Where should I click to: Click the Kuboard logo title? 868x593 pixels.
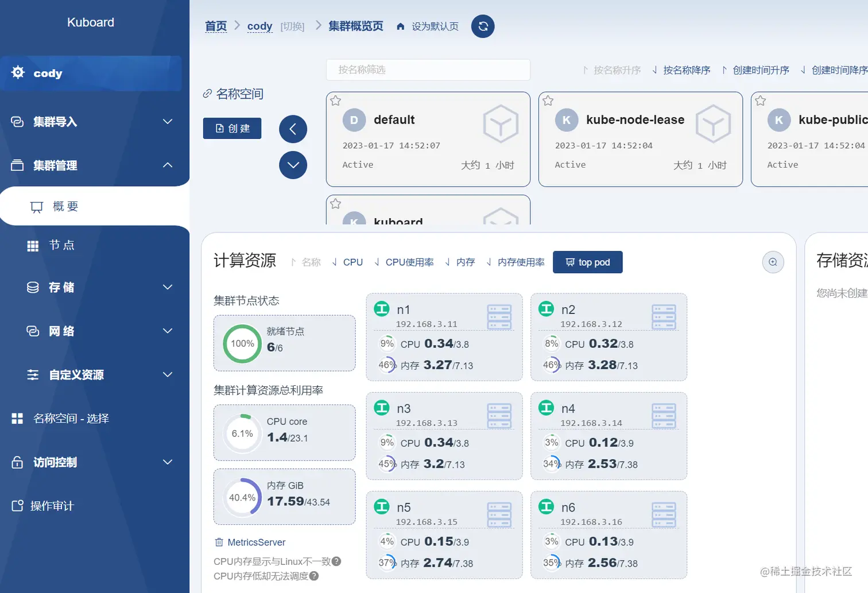(x=91, y=22)
